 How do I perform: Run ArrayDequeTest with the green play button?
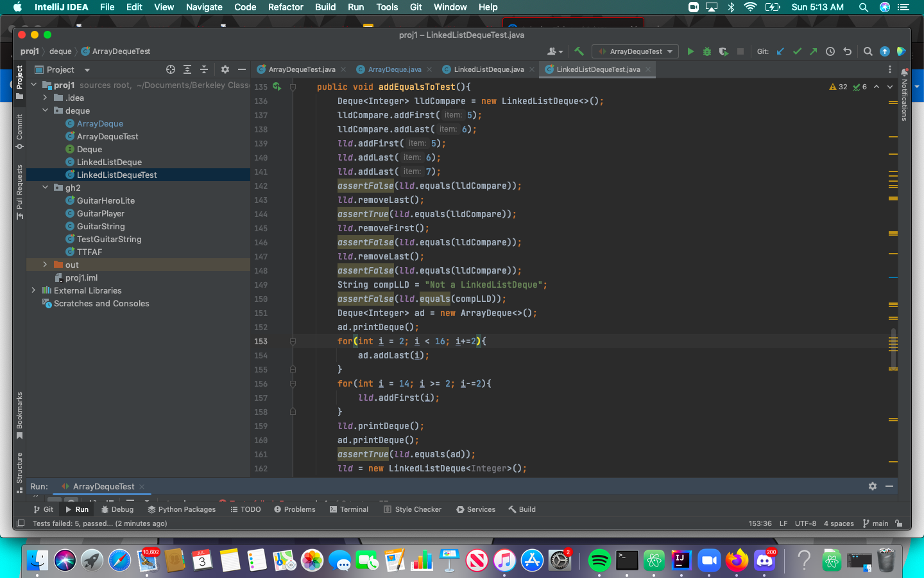coord(690,51)
